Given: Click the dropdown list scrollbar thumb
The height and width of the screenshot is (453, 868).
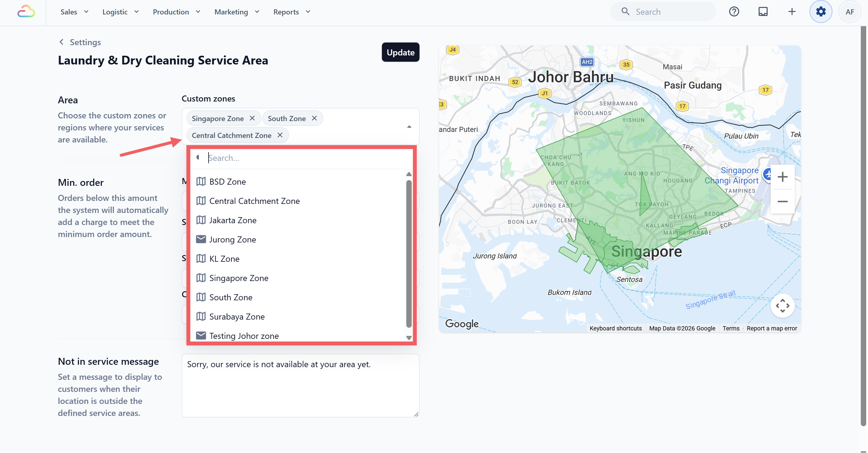Looking at the screenshot, I should pos(409,254).
